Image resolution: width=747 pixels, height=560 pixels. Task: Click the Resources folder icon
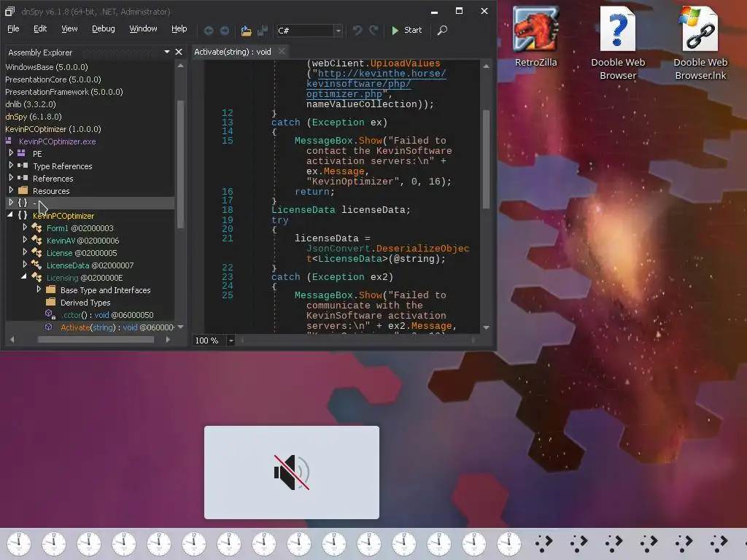tap(23, 190)
